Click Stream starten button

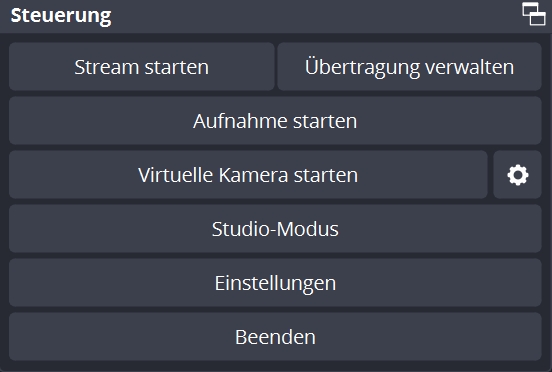tap(142, 67)
